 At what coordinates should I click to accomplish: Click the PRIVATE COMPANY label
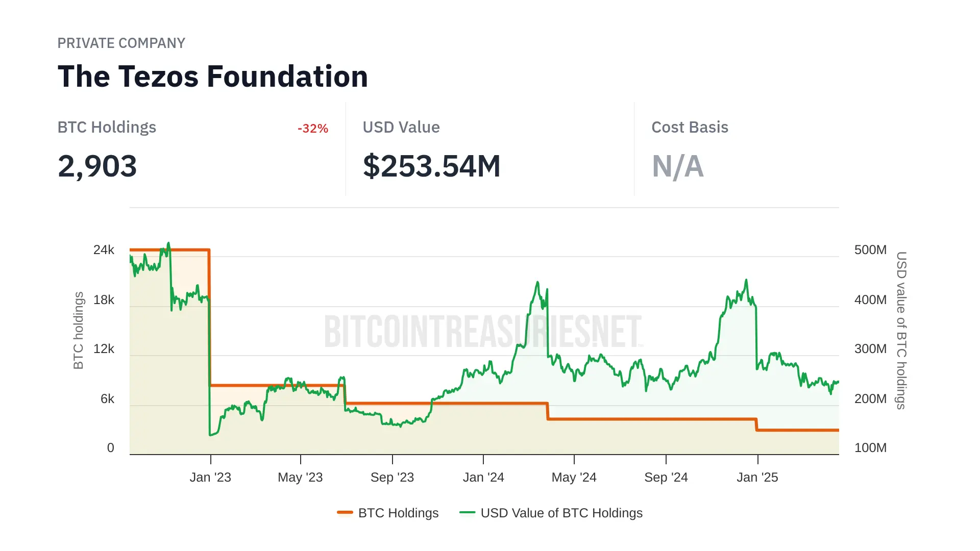(121, 43)
